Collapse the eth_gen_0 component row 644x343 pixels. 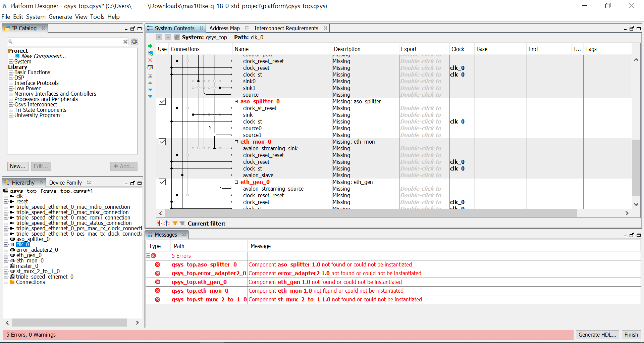[236, 182]
